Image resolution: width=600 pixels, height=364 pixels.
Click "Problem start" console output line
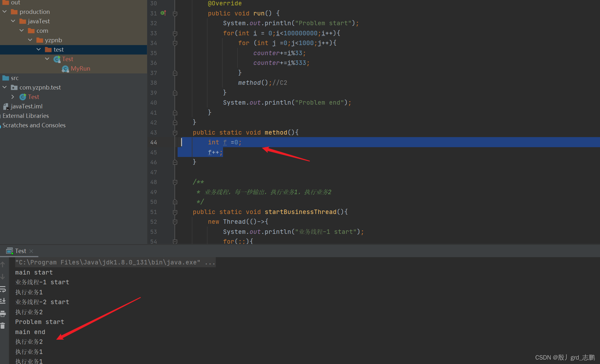40,322
